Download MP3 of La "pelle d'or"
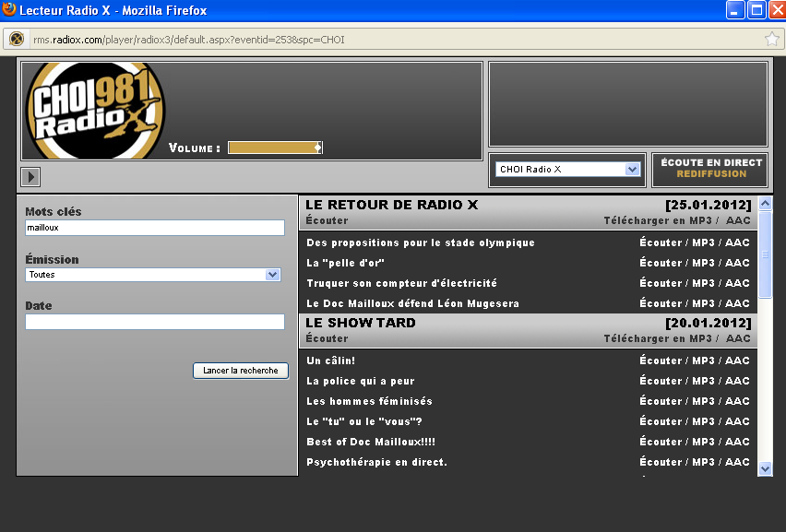The height and width of the screenshot is (532, 786). [x=703, y=263]
